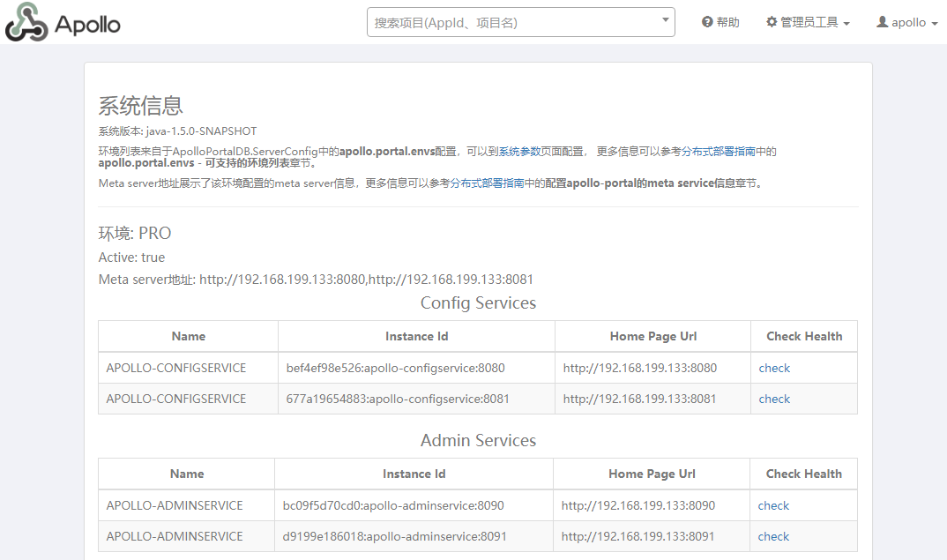This screenshot has height=560, width=947.
Task: Open the 管理员工具 dropdown menu
Action: point(808,22)
